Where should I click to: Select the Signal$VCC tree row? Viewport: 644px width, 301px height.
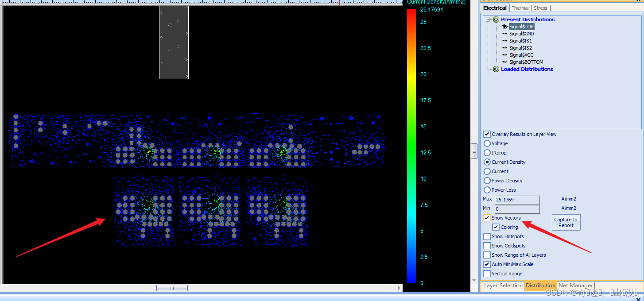point(521,55)
